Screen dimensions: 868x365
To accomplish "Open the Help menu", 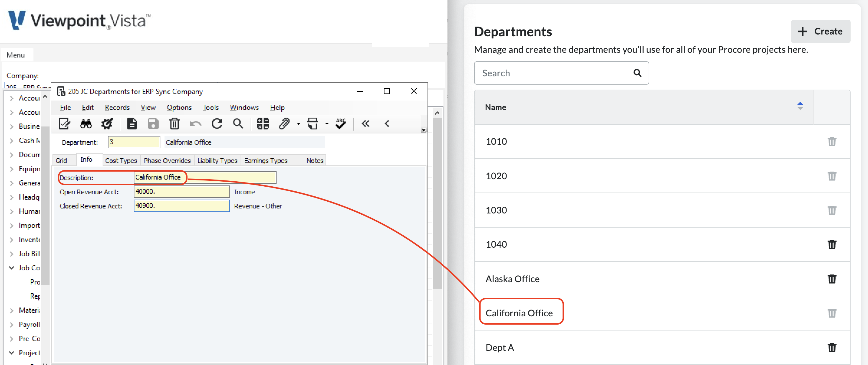I will pyautogui.click(x=277, y=108).
